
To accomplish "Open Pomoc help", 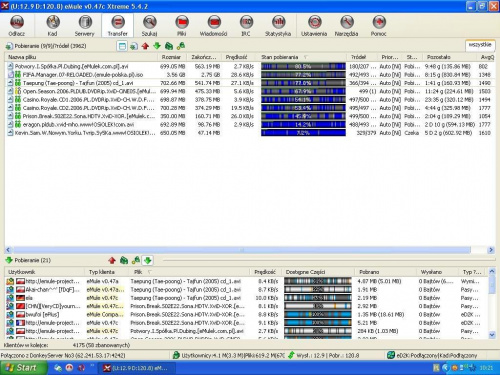I will tap(379, 26).
